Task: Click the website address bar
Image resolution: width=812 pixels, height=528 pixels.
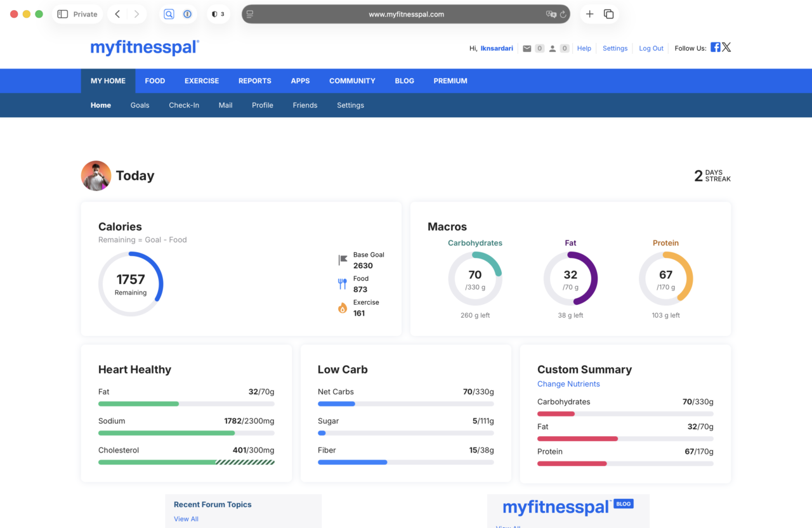Action: (406, 14)
